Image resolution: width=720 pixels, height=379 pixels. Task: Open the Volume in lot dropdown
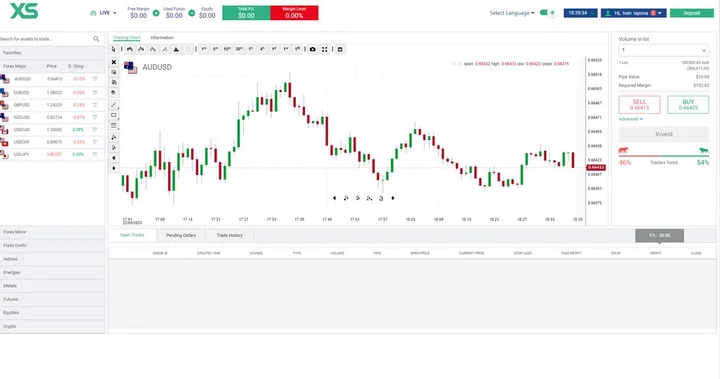pos(664,50)
